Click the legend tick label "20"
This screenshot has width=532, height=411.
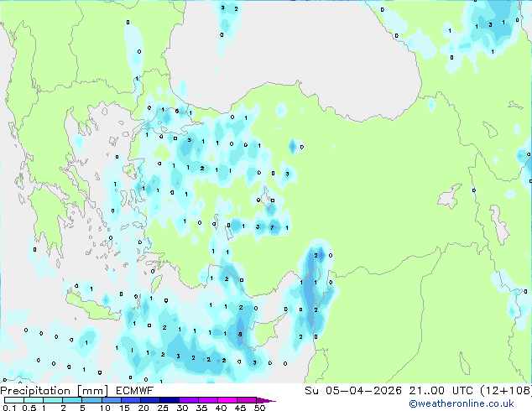tap(143, 408)
